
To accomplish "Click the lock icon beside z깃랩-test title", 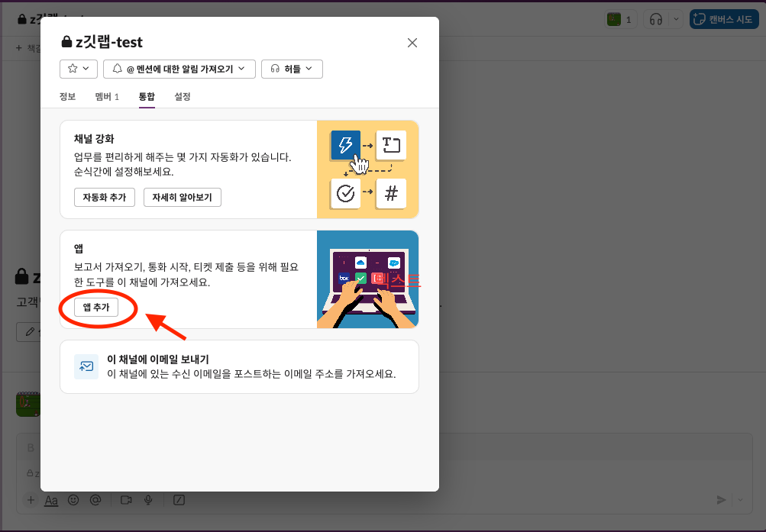I will pos(66,42).
